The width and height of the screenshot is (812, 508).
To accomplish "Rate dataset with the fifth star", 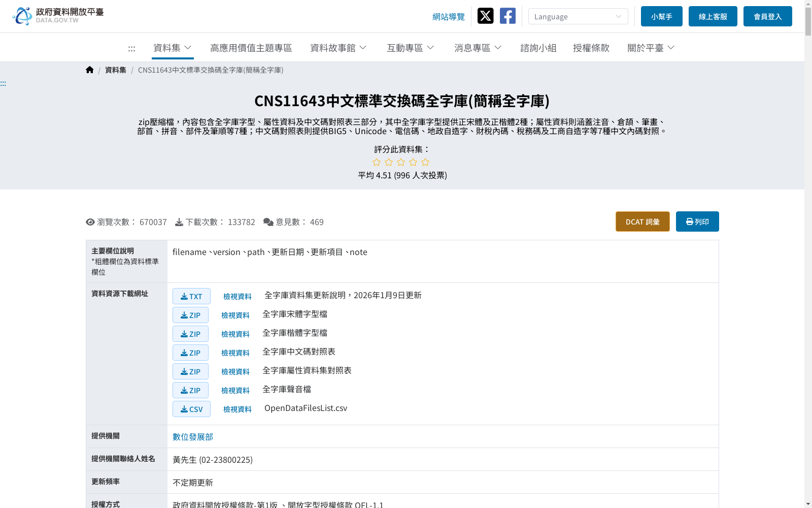I will coord(425,162).
